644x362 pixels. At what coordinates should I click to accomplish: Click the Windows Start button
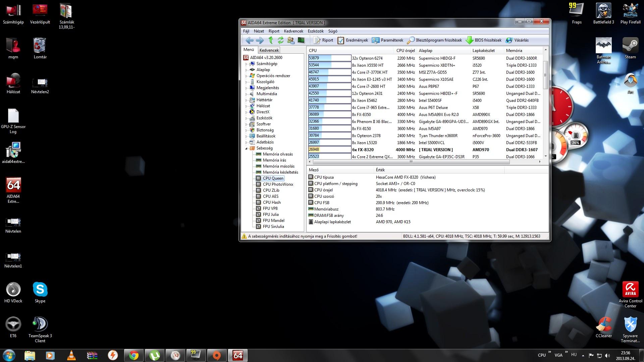9,355
